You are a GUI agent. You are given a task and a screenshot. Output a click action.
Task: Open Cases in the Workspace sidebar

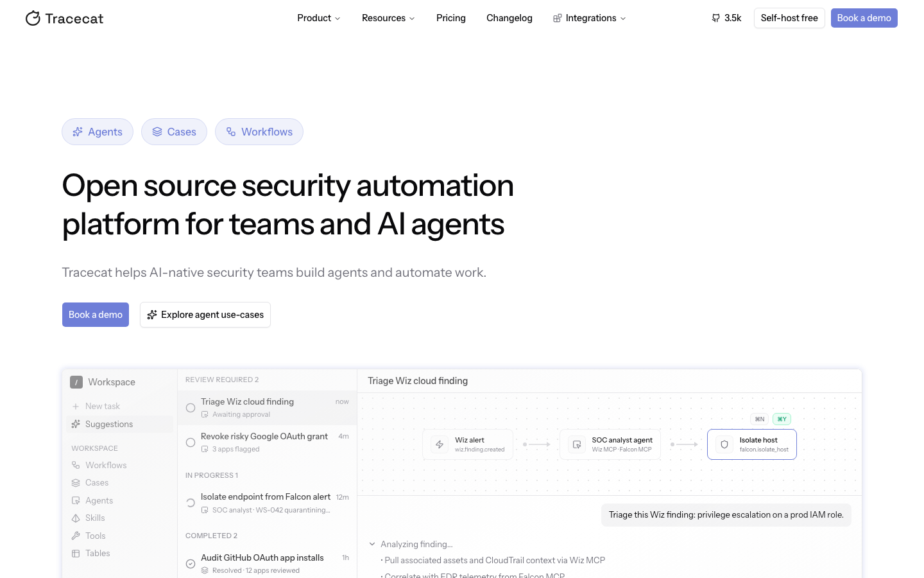(90, 482)
